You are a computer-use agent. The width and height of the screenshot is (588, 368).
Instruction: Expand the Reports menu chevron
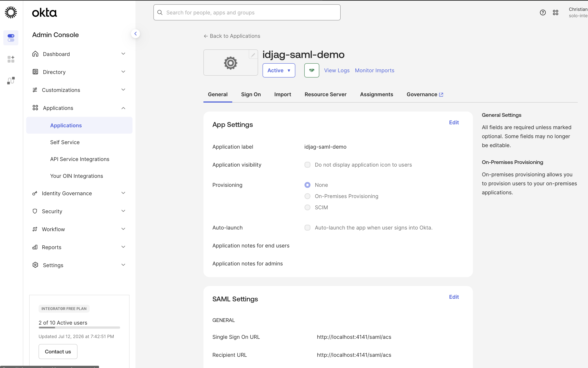pos(123,247)
